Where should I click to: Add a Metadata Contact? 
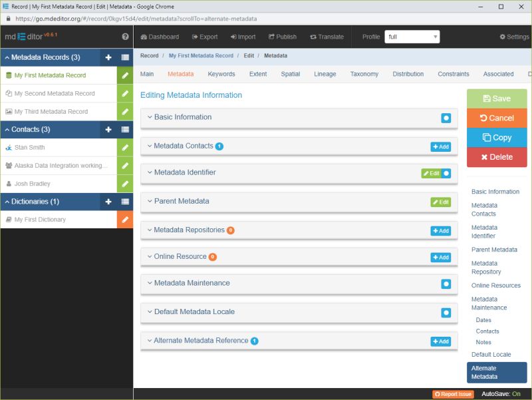point(441,146)
